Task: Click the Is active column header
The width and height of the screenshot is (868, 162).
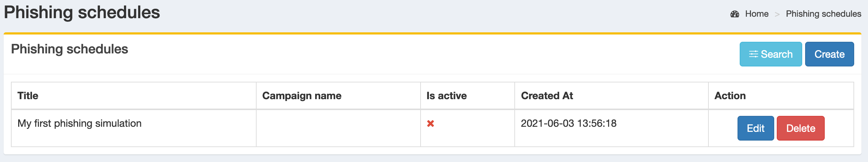Action: pyautogui.click(x=446, y=96)
